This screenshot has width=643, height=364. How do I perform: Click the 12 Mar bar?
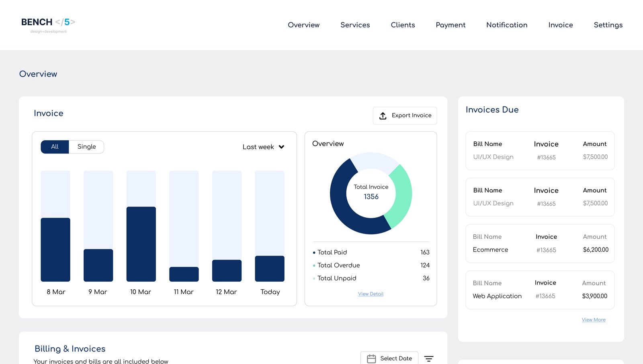[227, 270]
